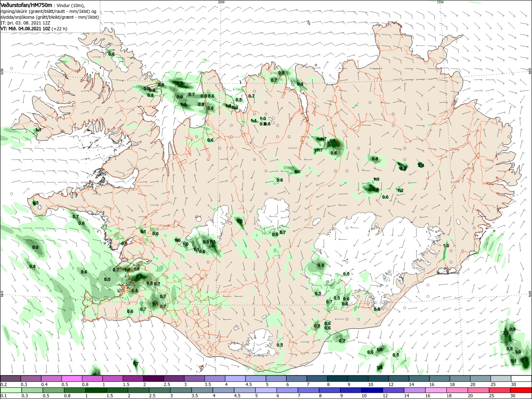Screen dimensions: 532x399
Task: Click the '(+22 h)' forecast offset text
Action: coord(60,29)
